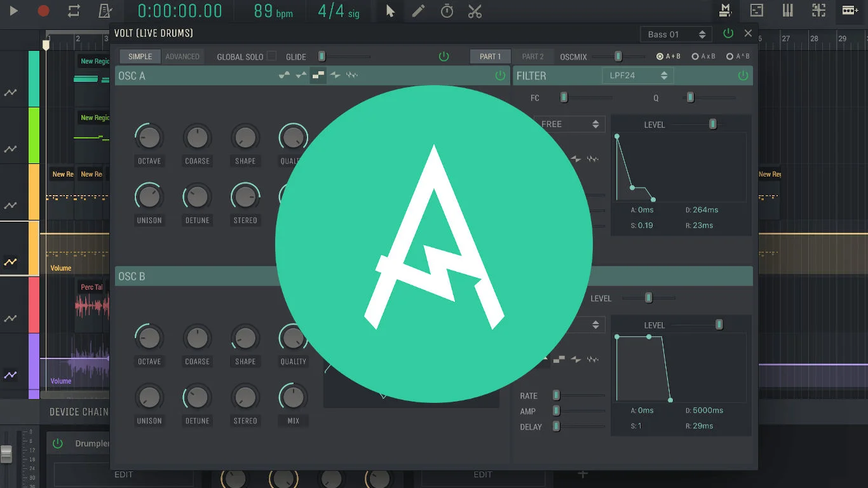Open the 89 bpm tempo setting
The width and height of the screenshot is (868, 488).
click(x=273, y=11)
